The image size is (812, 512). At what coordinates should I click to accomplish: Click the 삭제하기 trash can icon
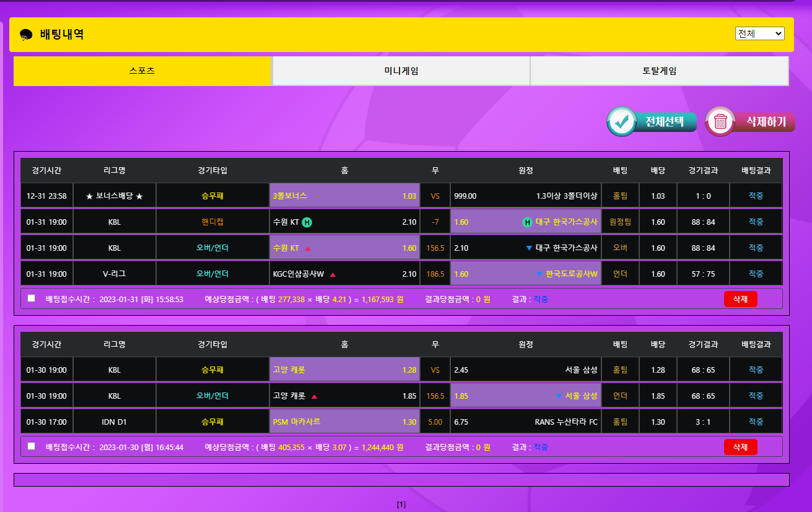coord(720,121)
